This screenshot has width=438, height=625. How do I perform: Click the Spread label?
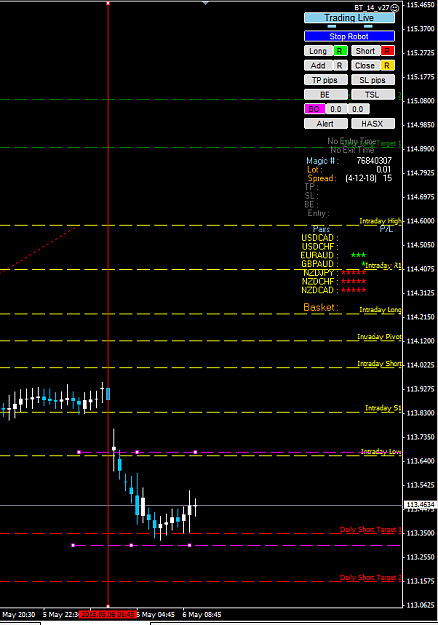(322, 178)
